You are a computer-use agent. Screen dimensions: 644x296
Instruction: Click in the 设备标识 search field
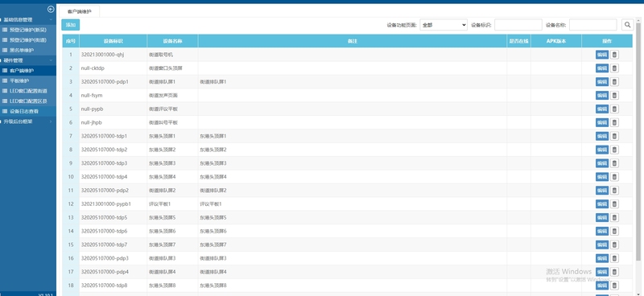point(518,25)
